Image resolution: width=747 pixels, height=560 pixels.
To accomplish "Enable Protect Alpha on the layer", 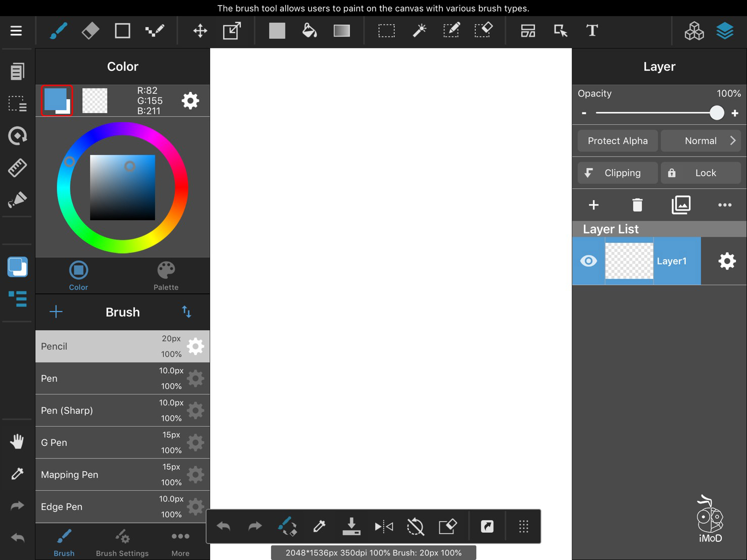I will tap(617, 140).
